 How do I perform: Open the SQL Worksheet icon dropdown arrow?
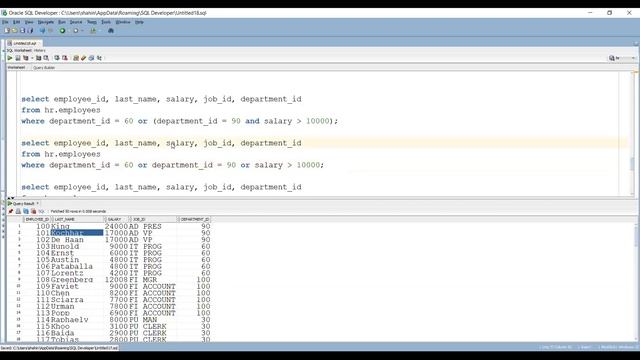coord(100,31)
